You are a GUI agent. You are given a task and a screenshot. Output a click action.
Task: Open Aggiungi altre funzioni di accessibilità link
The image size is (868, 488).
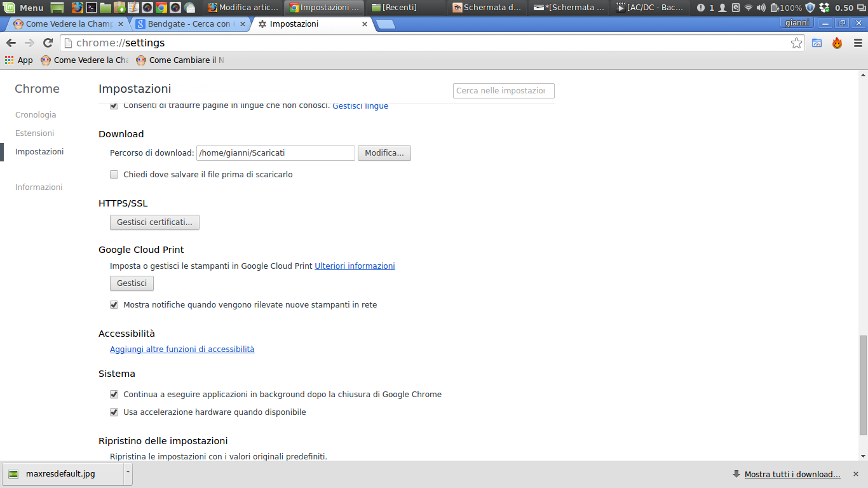[x=182, y=349]
